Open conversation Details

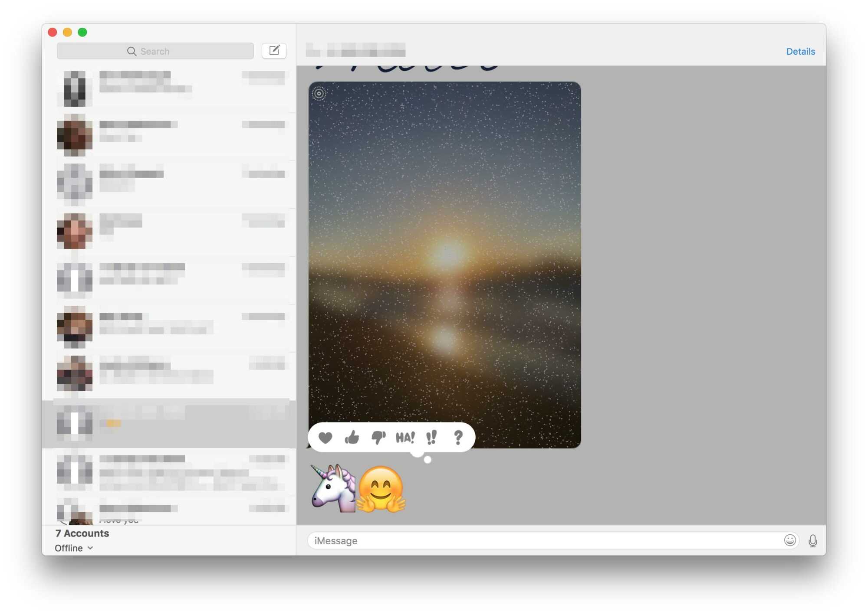800,51
